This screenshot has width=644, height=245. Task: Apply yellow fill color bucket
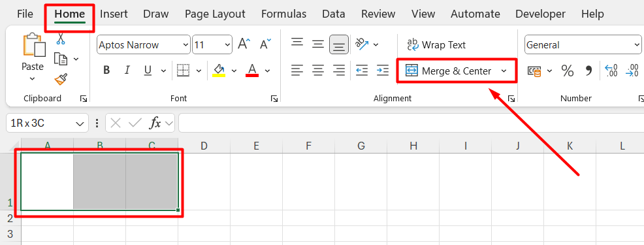(219, 70)
